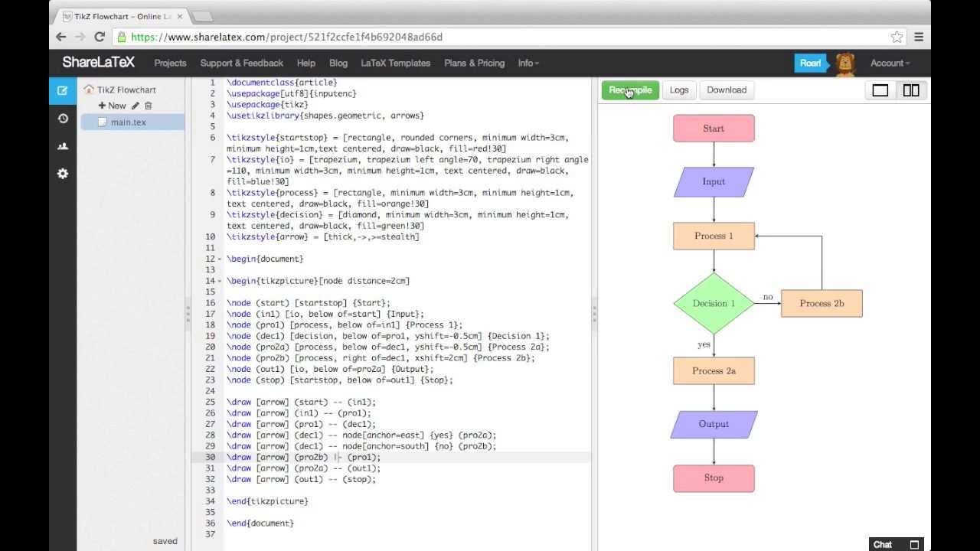Click the divider handle between file tree and editor
The image size is (980, 551).
[188, 314]
